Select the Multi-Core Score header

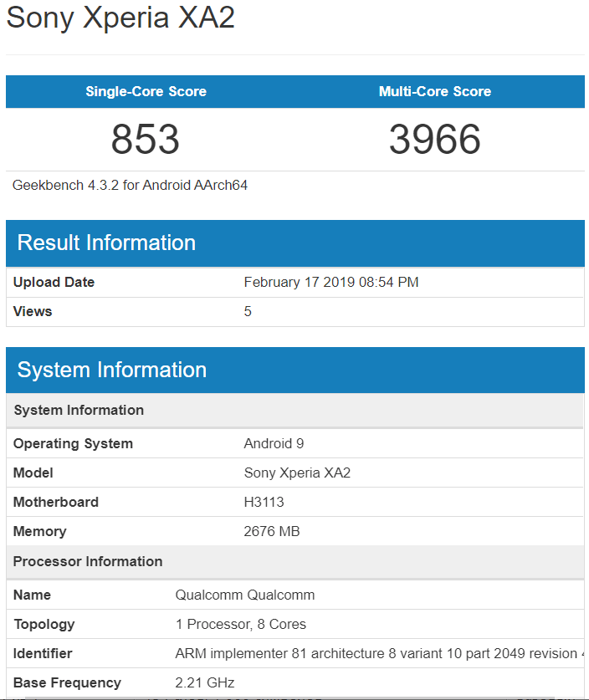pos(435,91)
